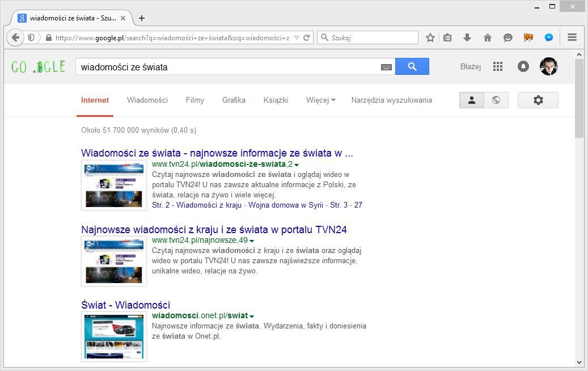Open account profile avatar
Image resolution: width=588 pixels, height=371 pixels.
pos(549,67)
